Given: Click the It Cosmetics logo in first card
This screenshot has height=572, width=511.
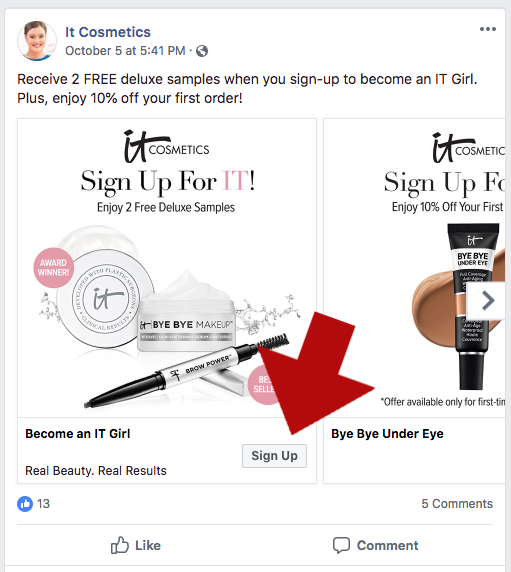Looking at the screenshot, I should coord(167,147).
